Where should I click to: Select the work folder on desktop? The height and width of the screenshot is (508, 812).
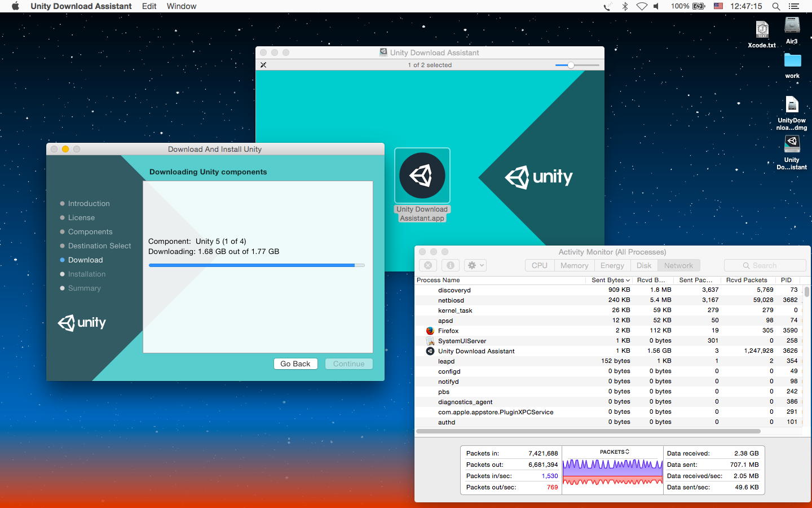792,65
